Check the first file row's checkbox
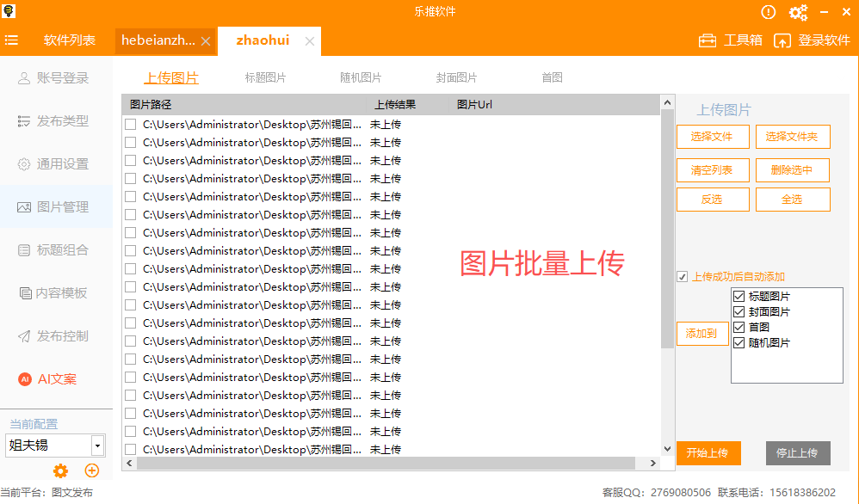 (x=129, y=124)
